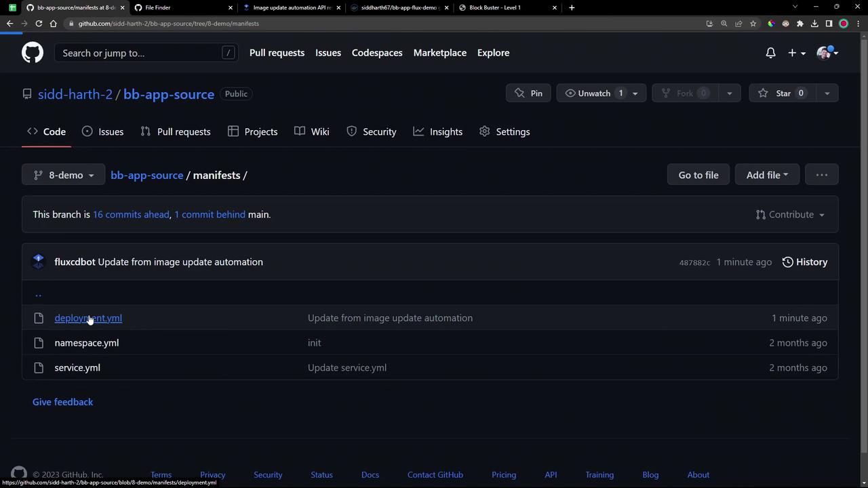Open Status footer link

tap(321, 475)
